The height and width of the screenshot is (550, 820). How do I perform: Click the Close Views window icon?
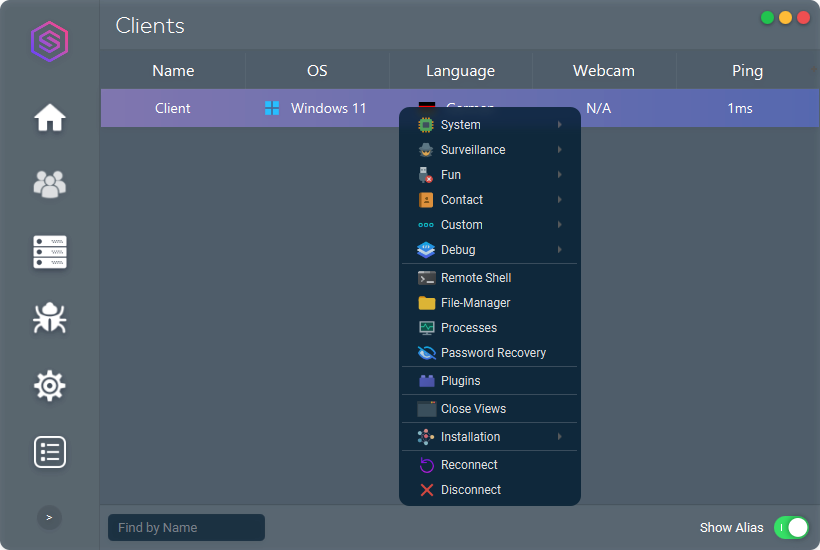426,409
